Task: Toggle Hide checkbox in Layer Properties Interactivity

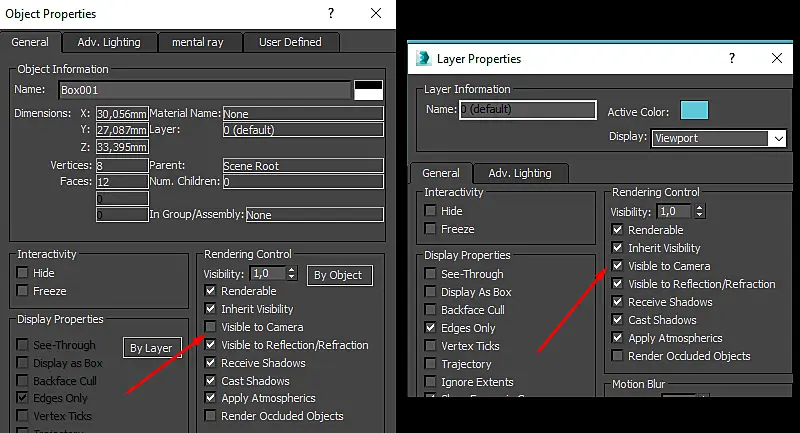Action: tap(431, 211)
